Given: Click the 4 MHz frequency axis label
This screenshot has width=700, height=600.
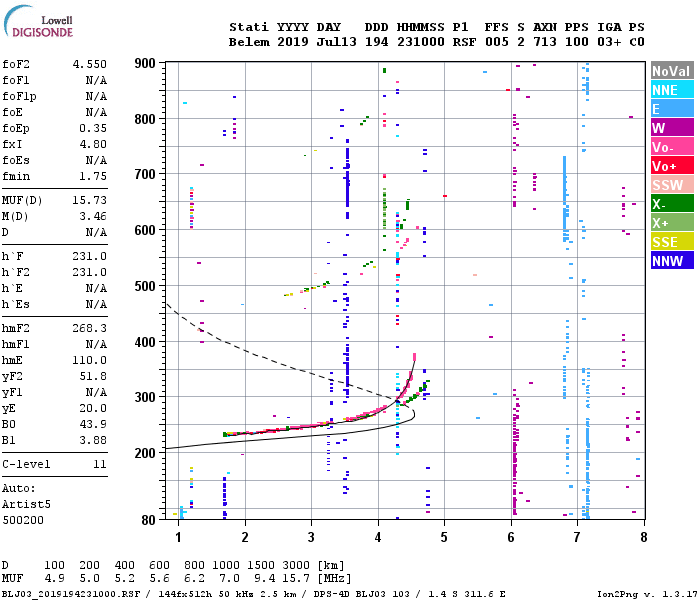Looking at the screenshot, I should pyautogui.click(x=378, y=537).
